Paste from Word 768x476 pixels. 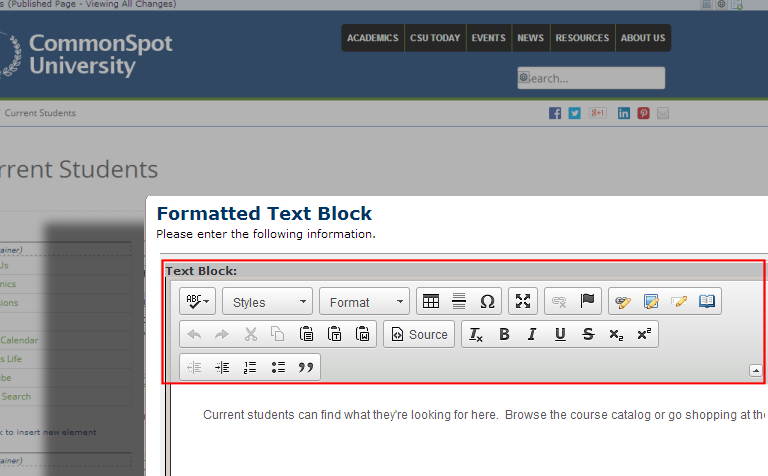362,334
